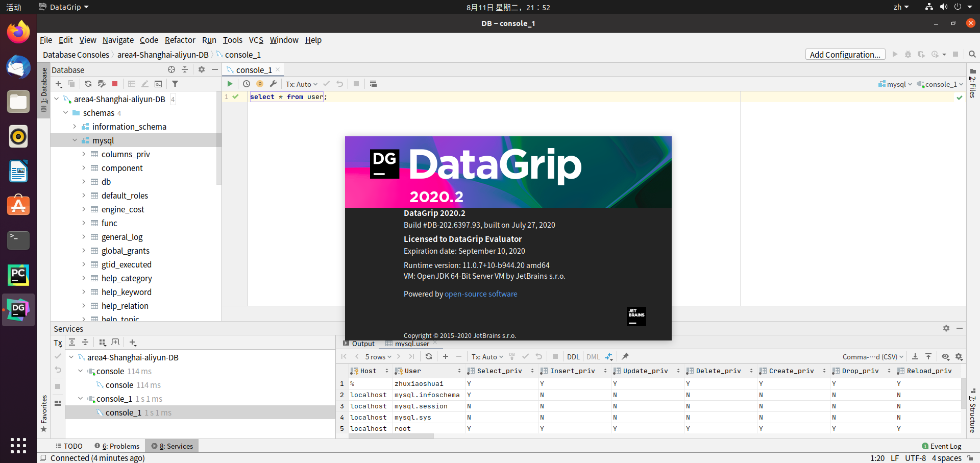Click the Select Opened File target icon

coord(171,69)
